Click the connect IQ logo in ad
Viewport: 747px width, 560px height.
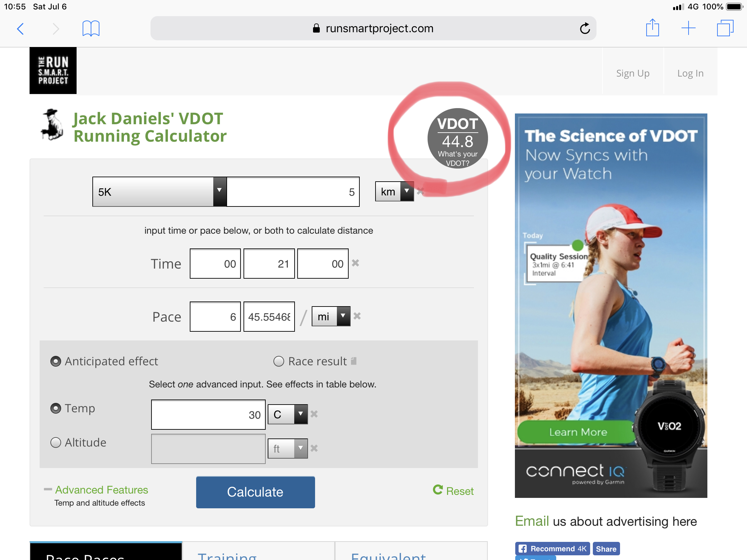tap(576, 471)
